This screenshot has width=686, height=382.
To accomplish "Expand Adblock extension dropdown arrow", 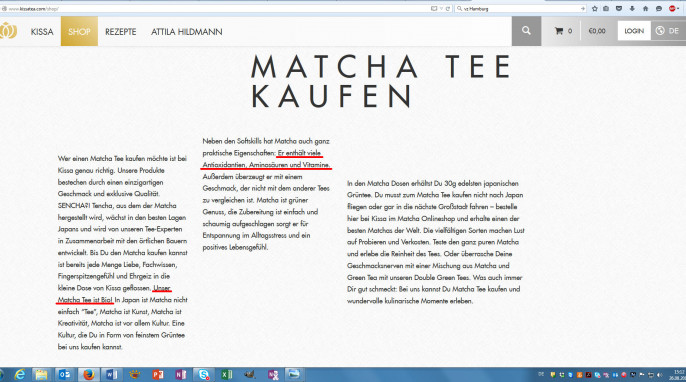I will coord(679,8).
